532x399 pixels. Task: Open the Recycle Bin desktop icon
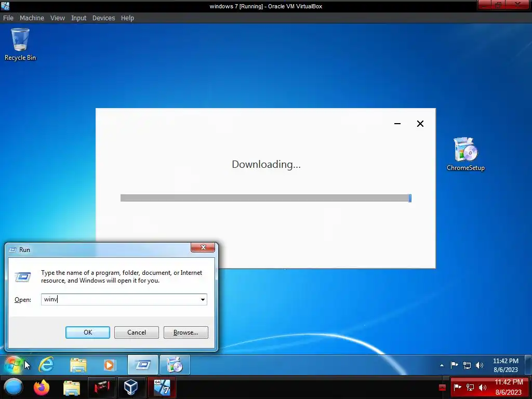point(20,45)
